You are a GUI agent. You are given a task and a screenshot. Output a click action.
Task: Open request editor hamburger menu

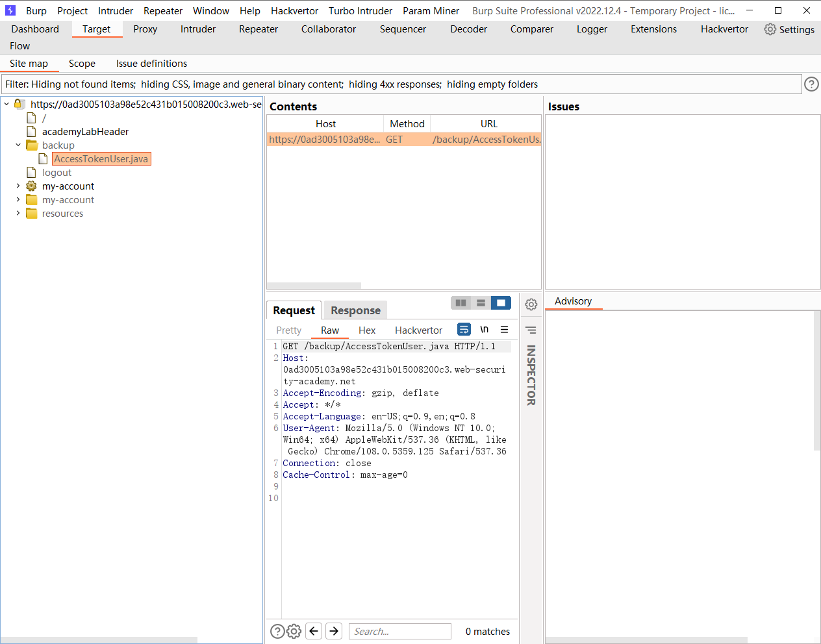504,330
